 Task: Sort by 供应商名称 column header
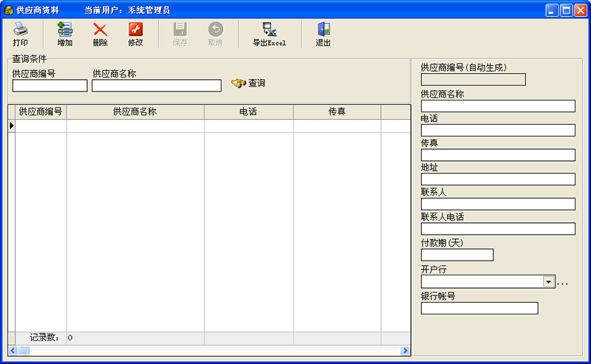(x=135, y=112)
